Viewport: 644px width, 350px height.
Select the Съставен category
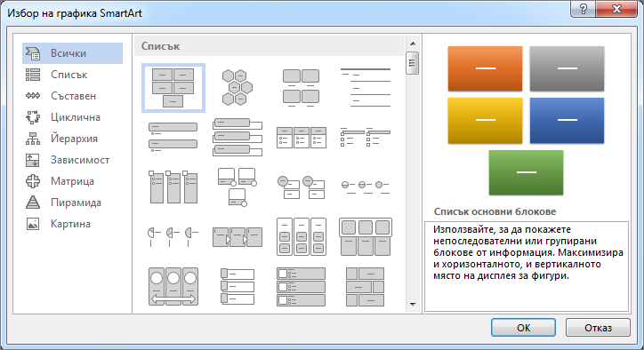(72, 96)
